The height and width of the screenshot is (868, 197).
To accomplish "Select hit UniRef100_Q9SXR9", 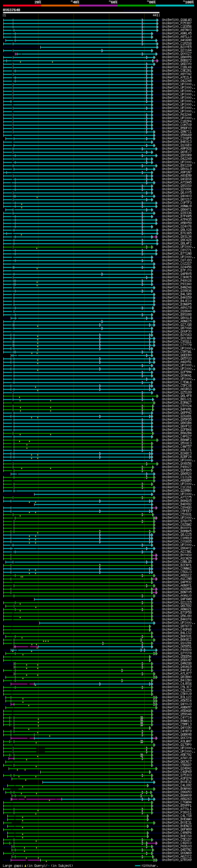I will (177, 155).
